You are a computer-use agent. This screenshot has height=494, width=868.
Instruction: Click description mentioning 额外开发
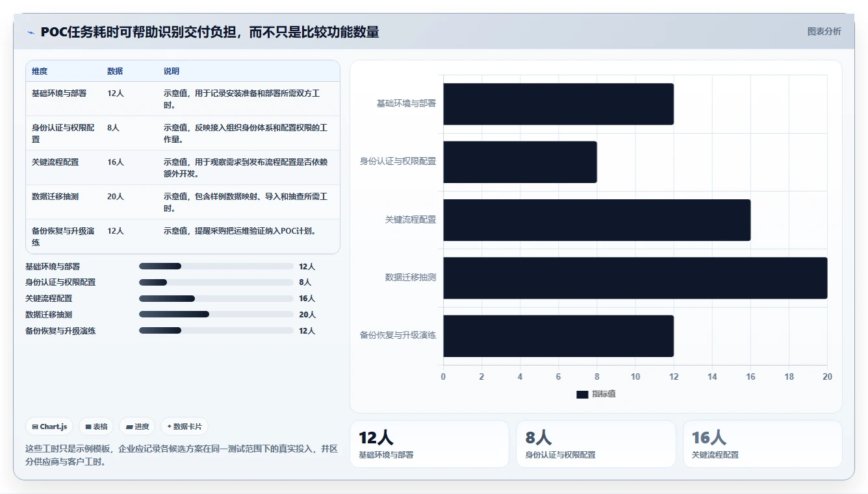[246, 168]
